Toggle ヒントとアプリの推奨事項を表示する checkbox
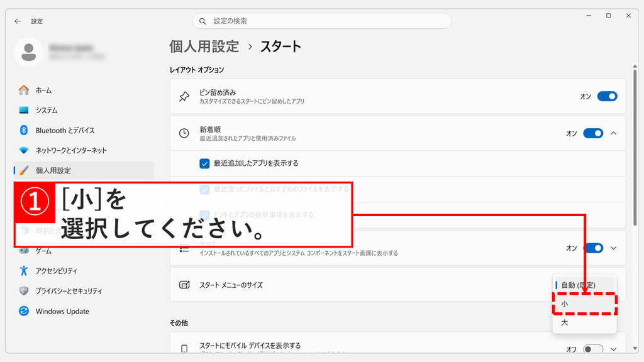The width and height of the screenshot is (644, 362). (204, 215)
